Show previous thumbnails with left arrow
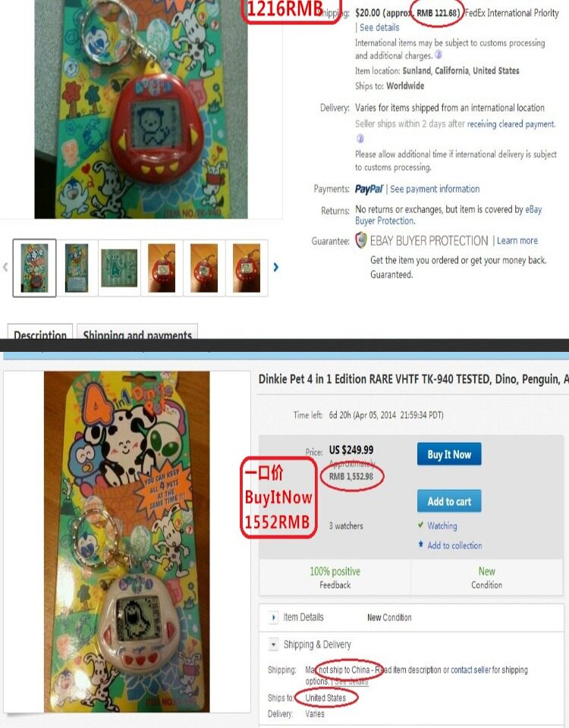The height and width of the screenshot is (728, 569). click(5, 267)
